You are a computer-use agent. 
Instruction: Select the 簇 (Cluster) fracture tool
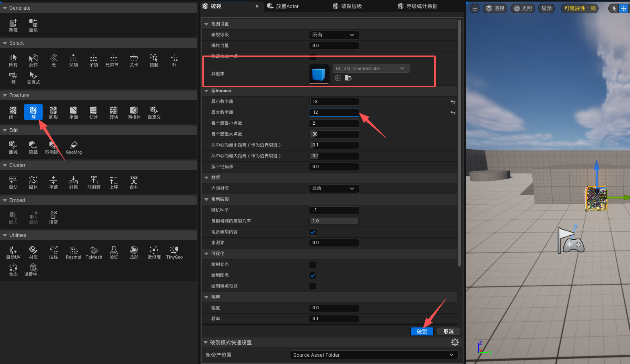click(33, 112)
